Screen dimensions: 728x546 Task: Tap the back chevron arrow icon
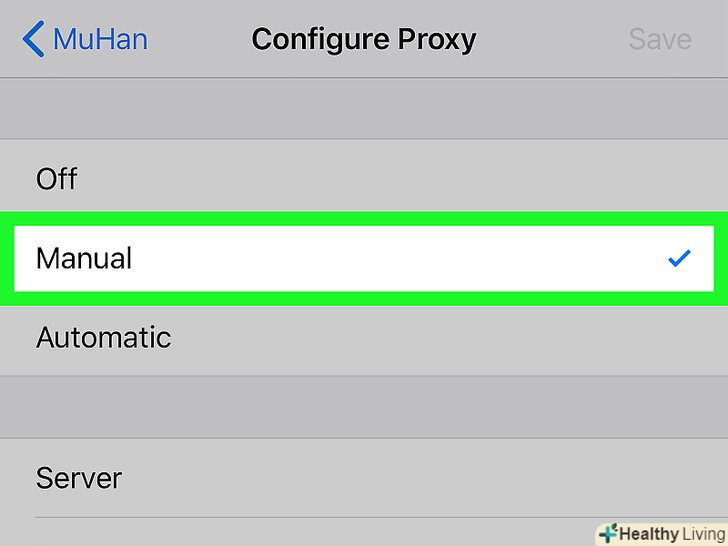click(32, 40)
